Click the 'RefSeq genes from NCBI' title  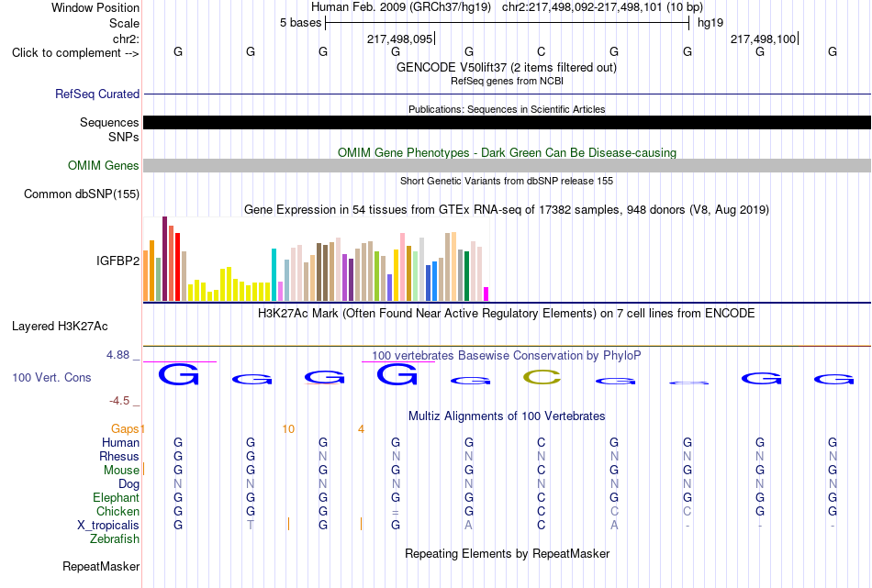click(507, 81)
